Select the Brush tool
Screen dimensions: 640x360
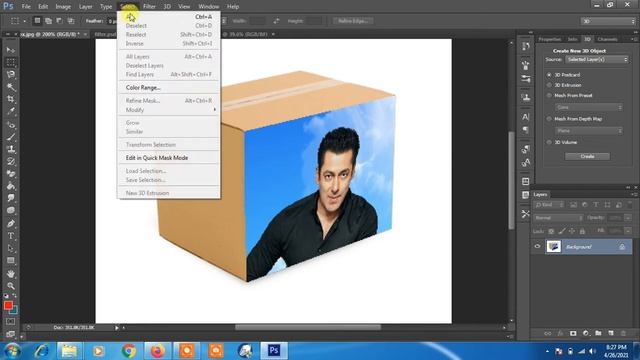(11, 137)
